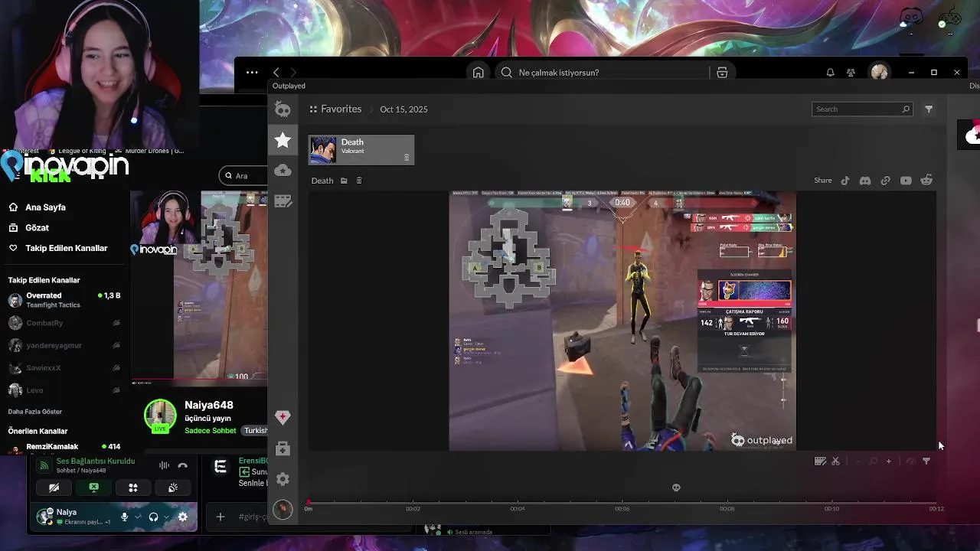
Task: Open the three-dots menu in top bar
Action: tap(252, 73)
